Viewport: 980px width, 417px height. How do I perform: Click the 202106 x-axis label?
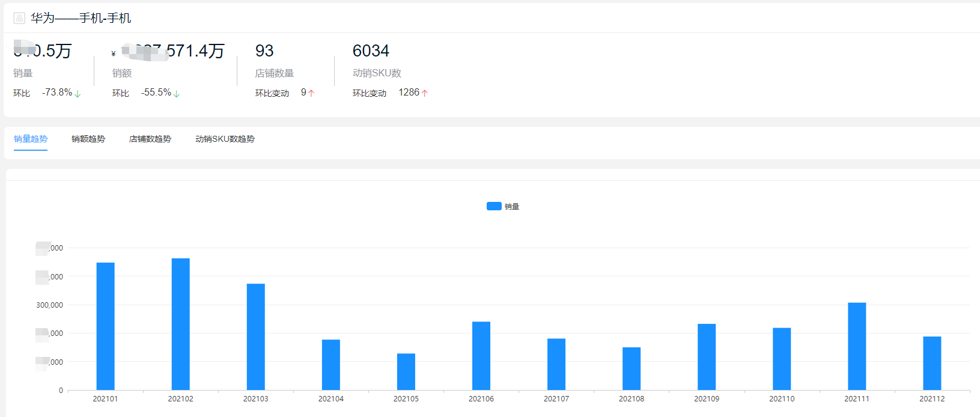(481, 399)
